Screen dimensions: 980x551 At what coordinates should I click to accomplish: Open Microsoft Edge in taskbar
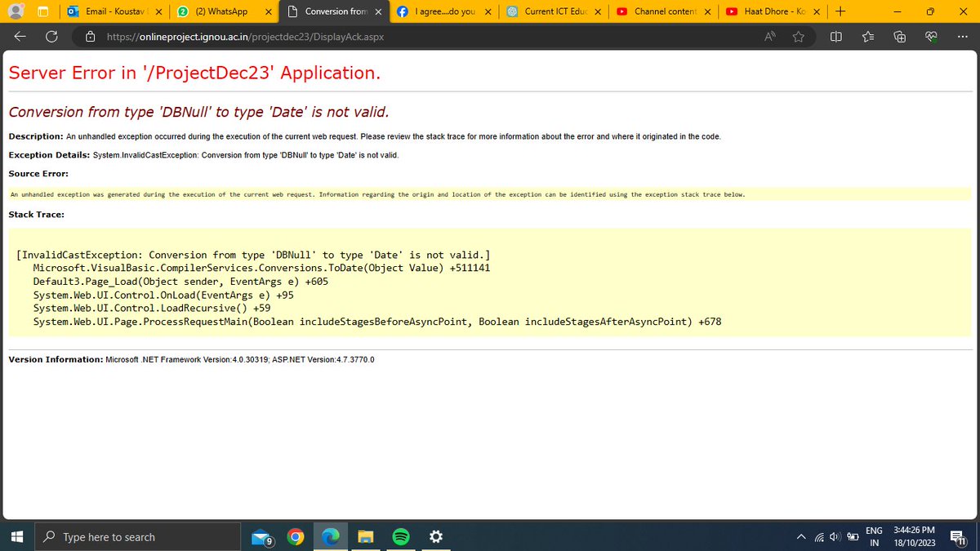click(x=331, y=536)
